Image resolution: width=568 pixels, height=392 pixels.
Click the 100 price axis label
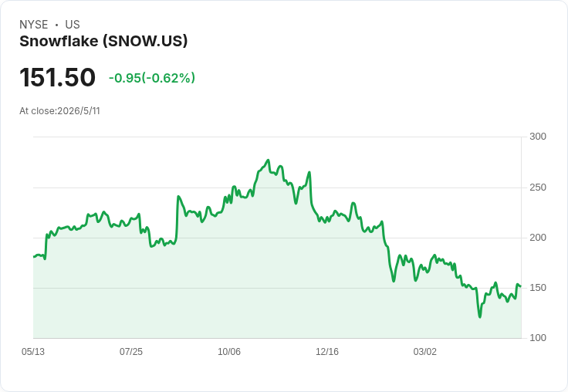[x=538, y=338]
